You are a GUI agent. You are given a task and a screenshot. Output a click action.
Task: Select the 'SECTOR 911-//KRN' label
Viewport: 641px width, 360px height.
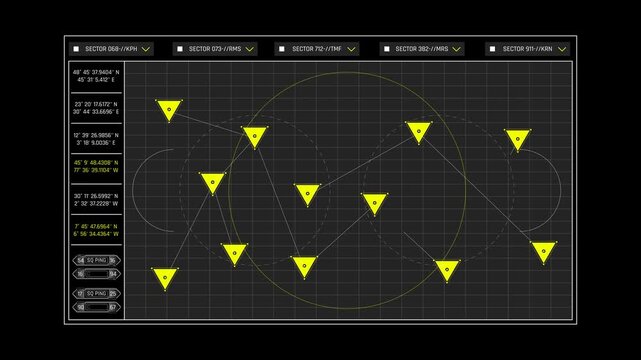(528, 49)
